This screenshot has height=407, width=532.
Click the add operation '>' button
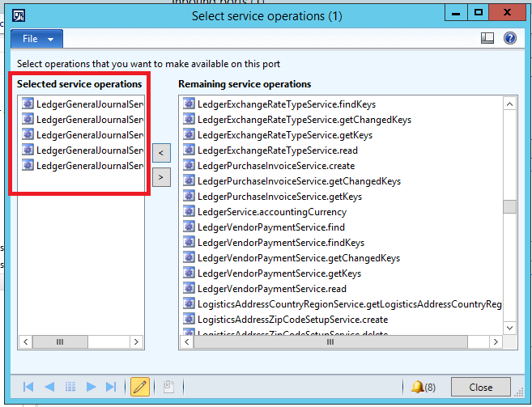(x=161, y=177)
